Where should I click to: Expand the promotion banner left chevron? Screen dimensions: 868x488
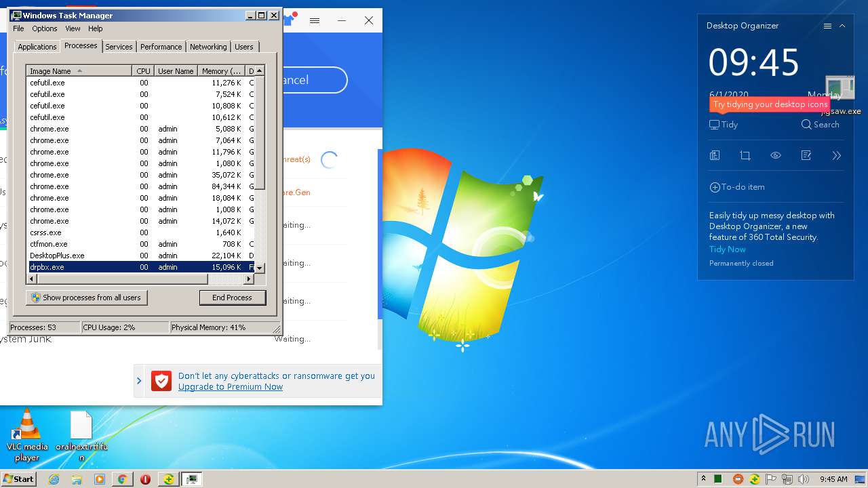[x=139, y=381]
